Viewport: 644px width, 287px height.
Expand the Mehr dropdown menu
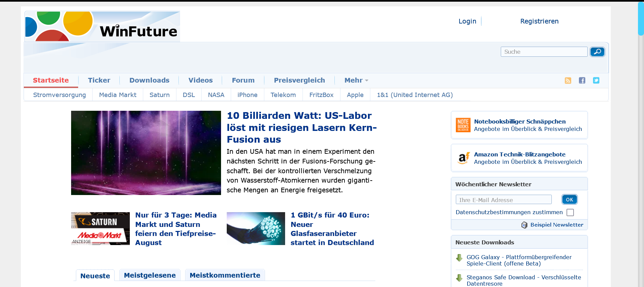click(356, 81)
